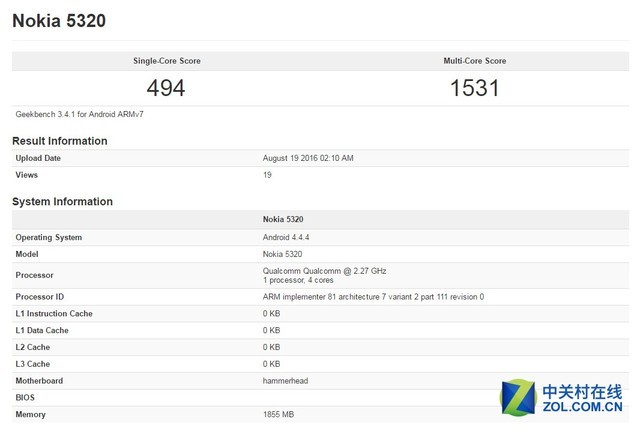Click the 中关村在线 watermark text
This screenshot has height=428, width=640.
[x=585, y=392]
